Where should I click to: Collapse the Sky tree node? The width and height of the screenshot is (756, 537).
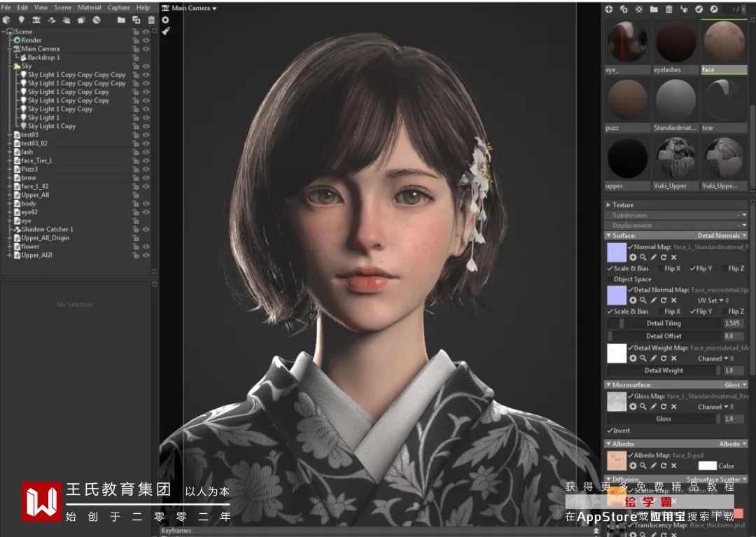[x=10, y=66]
